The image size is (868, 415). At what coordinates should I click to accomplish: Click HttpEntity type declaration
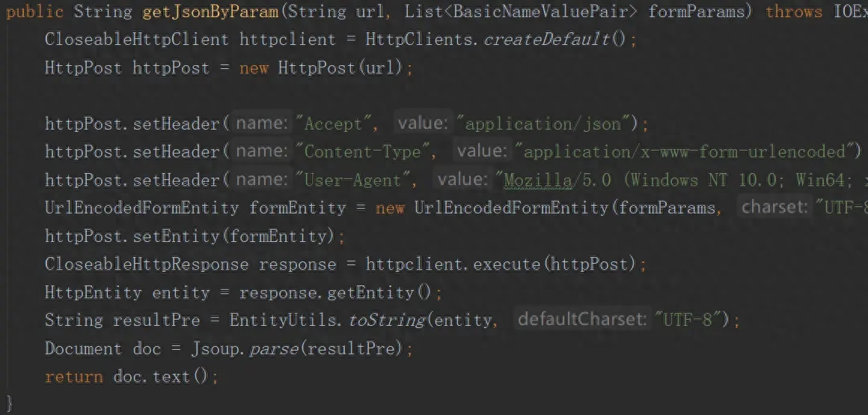pyautogui.click(x=93, y=293)
